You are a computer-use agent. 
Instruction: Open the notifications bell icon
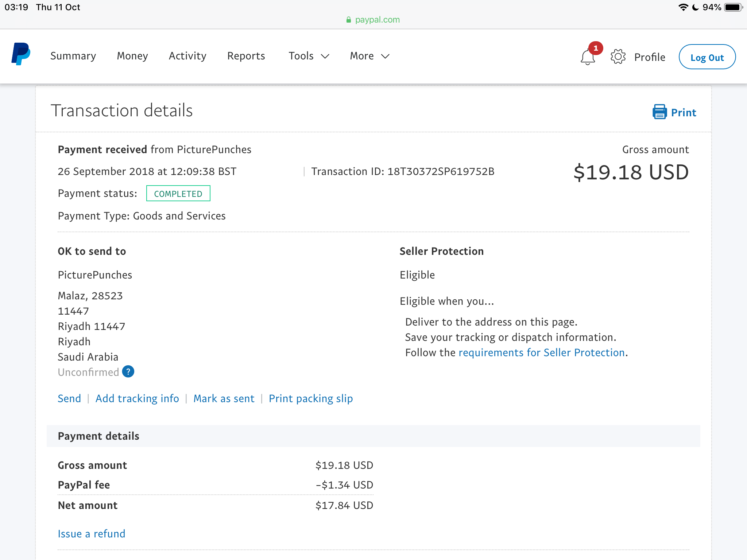588,57
